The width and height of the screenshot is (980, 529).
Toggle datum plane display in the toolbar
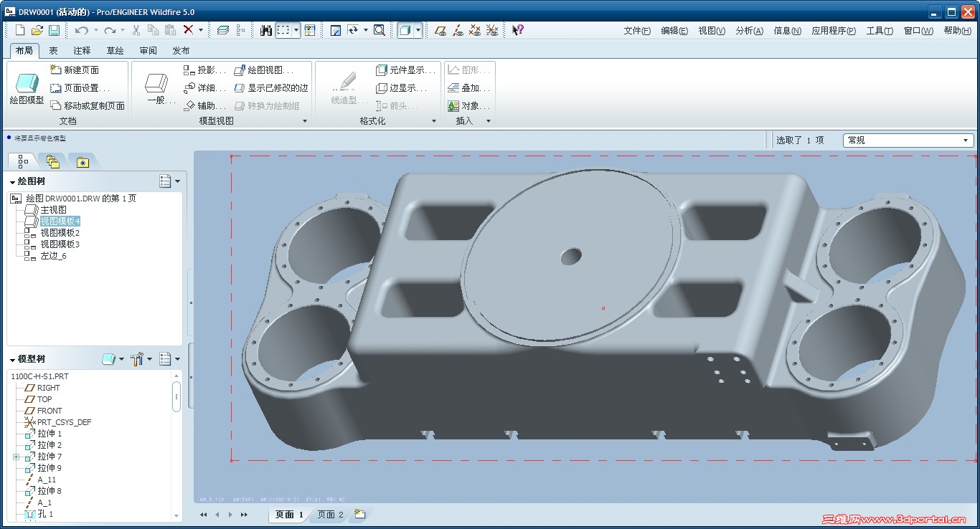point(440,30)
